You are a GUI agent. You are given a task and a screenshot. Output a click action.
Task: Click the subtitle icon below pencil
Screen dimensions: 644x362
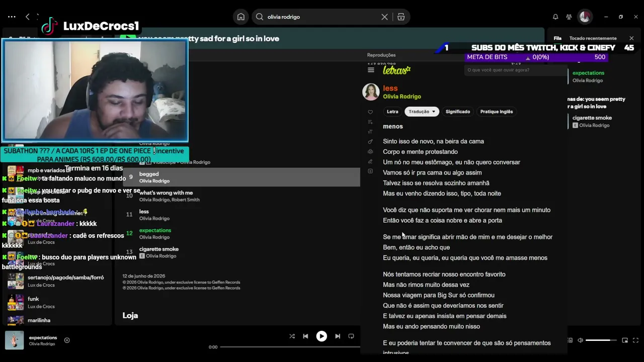click(370, 171)
